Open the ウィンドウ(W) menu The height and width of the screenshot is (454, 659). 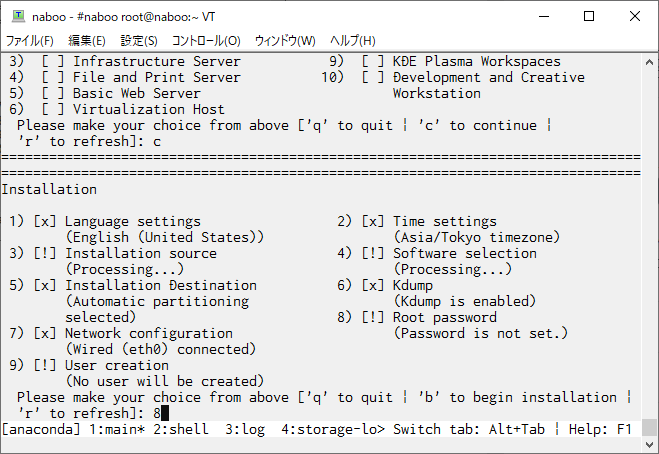coord(285,41)
